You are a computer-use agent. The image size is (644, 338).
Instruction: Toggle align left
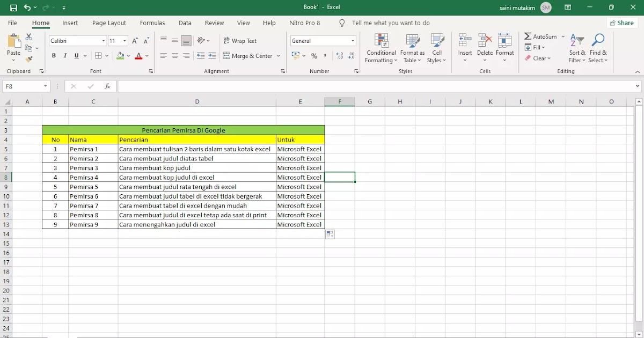[x=164, y=56]
